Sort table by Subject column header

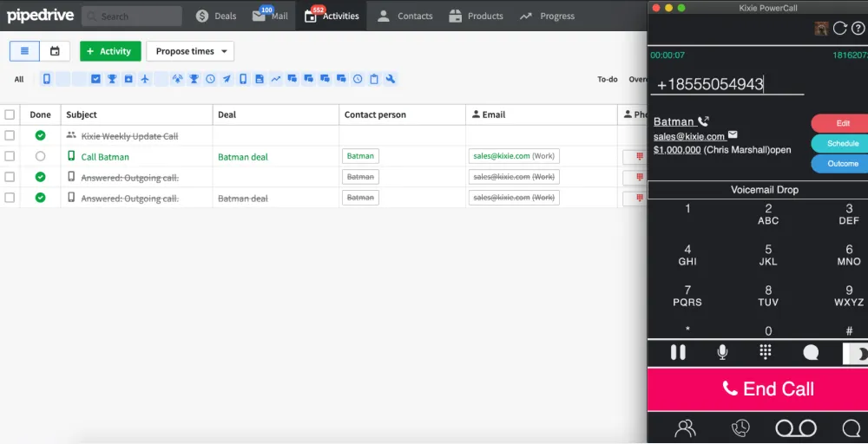pos(82,114)
